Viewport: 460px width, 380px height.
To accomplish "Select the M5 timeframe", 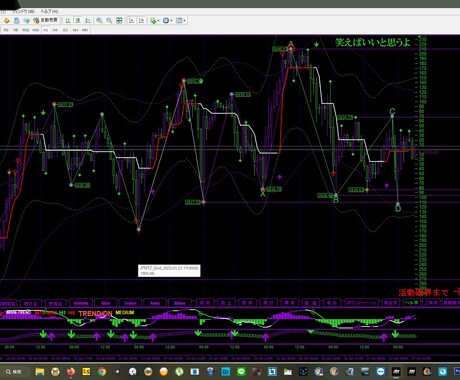I will coord(16,30).
